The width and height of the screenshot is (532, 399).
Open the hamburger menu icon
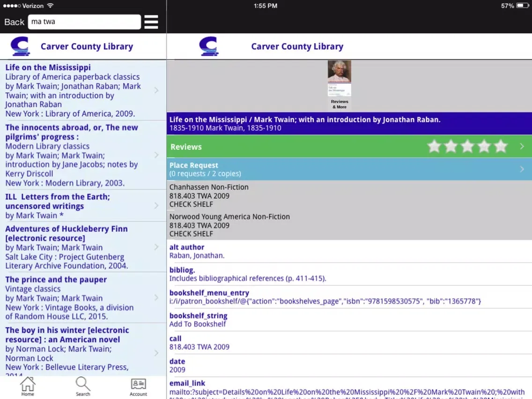pos(151,22)
